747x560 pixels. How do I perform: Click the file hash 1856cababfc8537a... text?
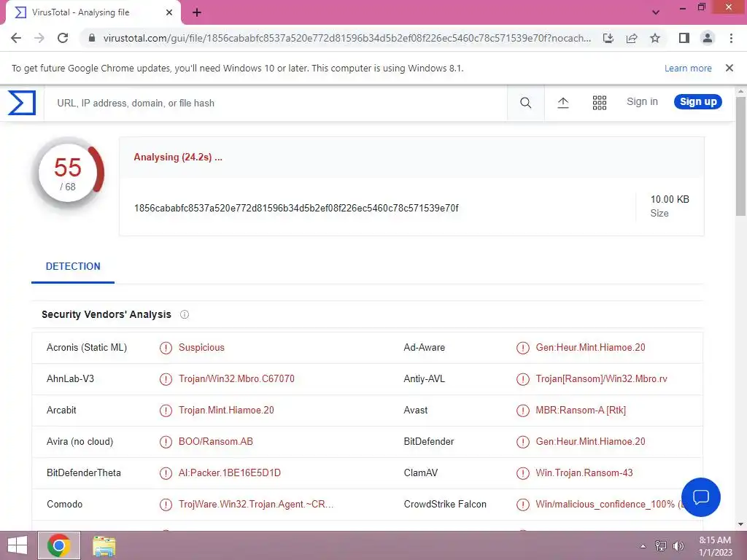tap(296, 208)
